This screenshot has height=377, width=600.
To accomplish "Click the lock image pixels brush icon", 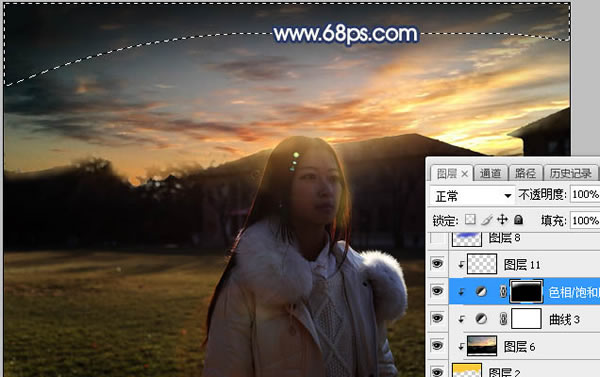I will click(486, 220).
